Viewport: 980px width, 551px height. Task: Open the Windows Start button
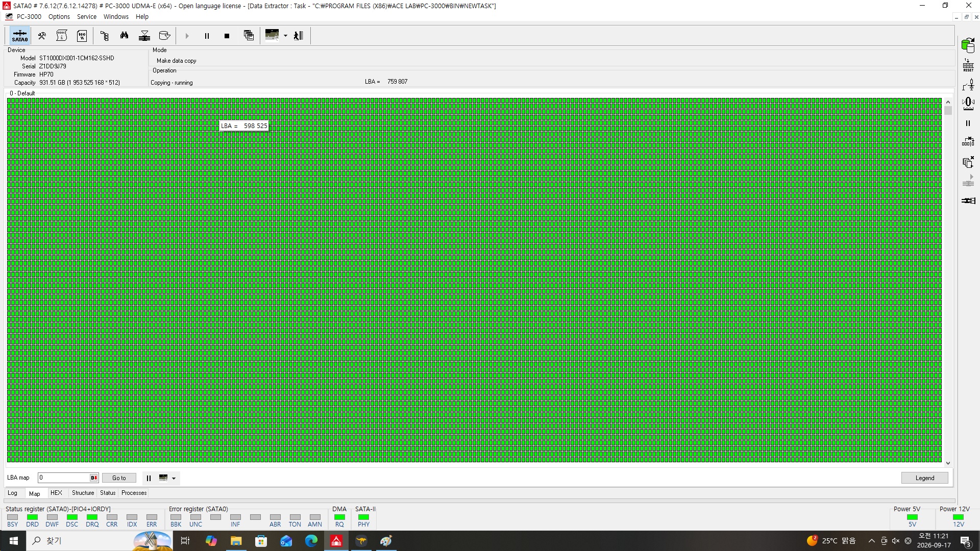point(14,541)
